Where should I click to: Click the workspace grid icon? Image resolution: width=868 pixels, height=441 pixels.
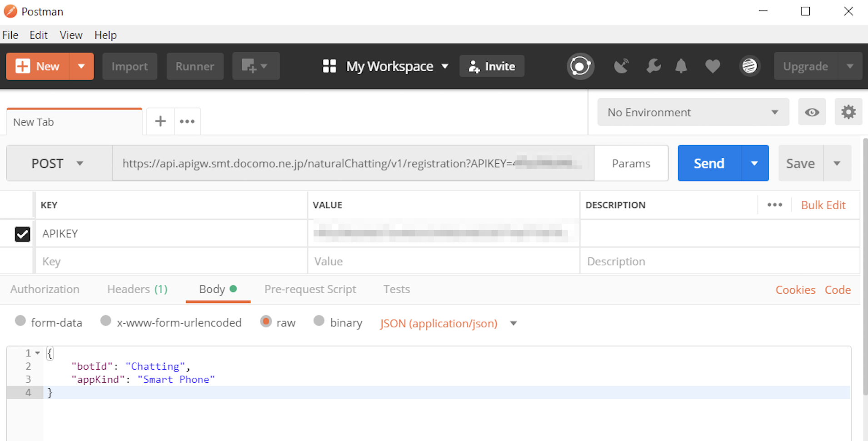coord(329,66)
